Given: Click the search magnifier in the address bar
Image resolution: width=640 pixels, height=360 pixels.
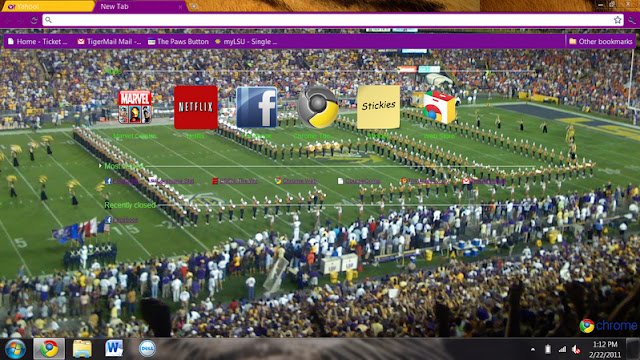Looking at the screenshot, I should 48,20.
